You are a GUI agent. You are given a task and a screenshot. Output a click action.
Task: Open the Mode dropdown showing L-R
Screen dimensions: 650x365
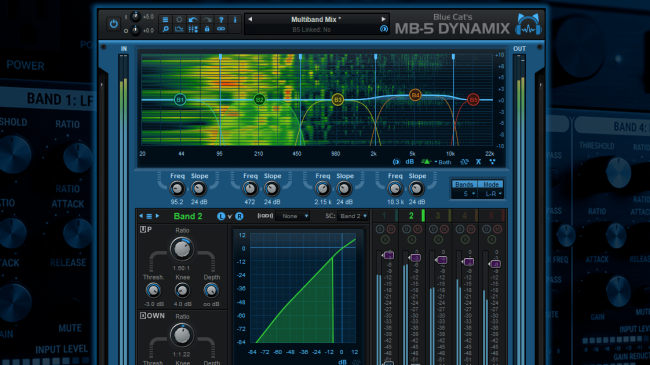click(x=490, y=194)
